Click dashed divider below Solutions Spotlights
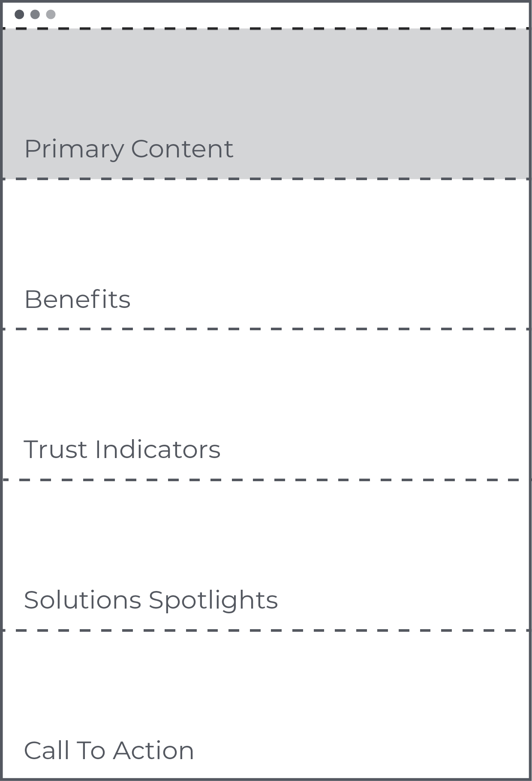Image resolution: width=532 pixels, height=781 pixels. click(266, 630)
